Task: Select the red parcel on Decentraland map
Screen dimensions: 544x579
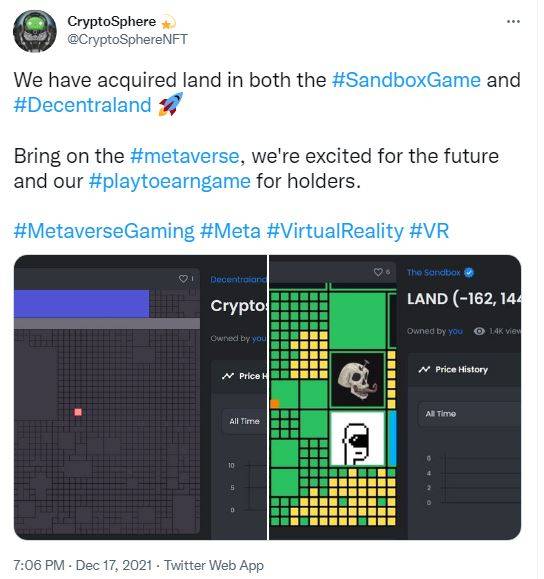Action: coord(78,412)
